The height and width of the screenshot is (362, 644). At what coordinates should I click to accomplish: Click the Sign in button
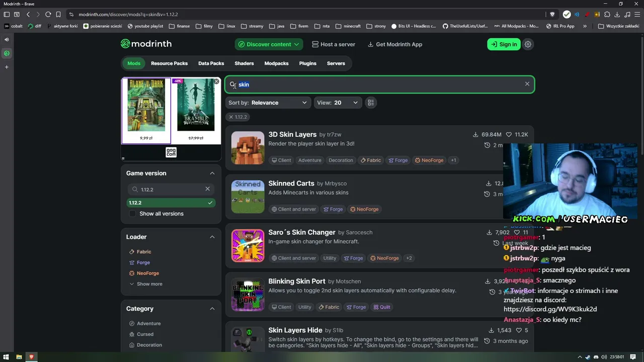504,44
